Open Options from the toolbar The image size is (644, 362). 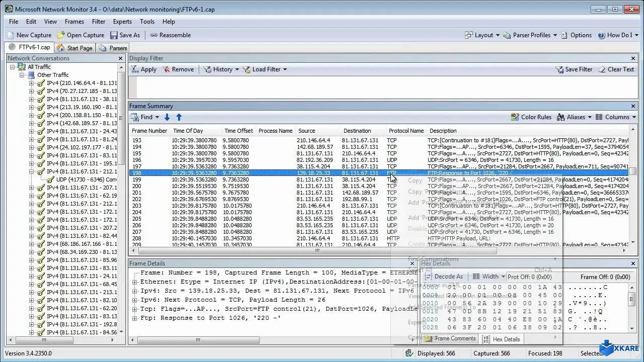click(x=576, y=35)
